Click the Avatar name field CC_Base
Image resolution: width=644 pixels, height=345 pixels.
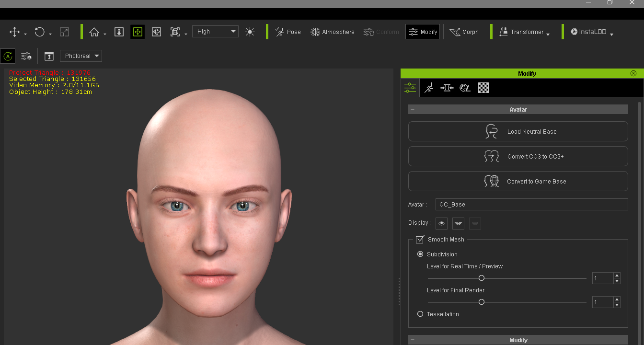coord(531,204)
